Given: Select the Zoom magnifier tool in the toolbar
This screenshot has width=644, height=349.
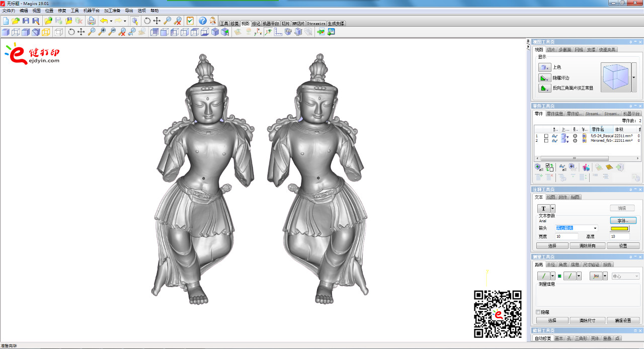Looking at the screenshot, I should (168, 21).
